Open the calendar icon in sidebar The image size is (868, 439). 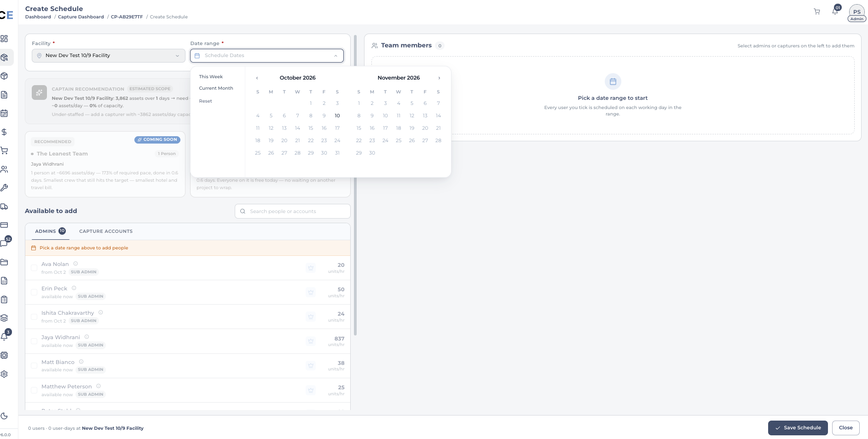point(4,113)
